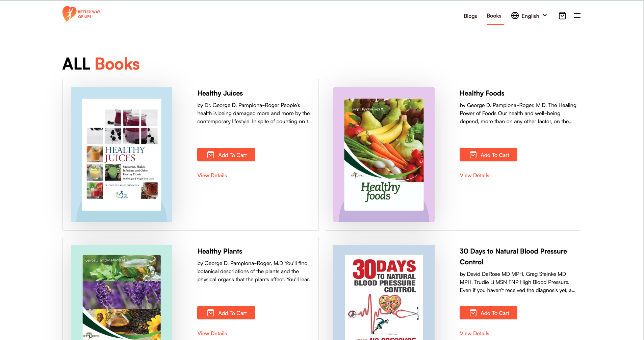View details for Healthy Plants
The width and height of the screenshot is (644, 340).
212,334
